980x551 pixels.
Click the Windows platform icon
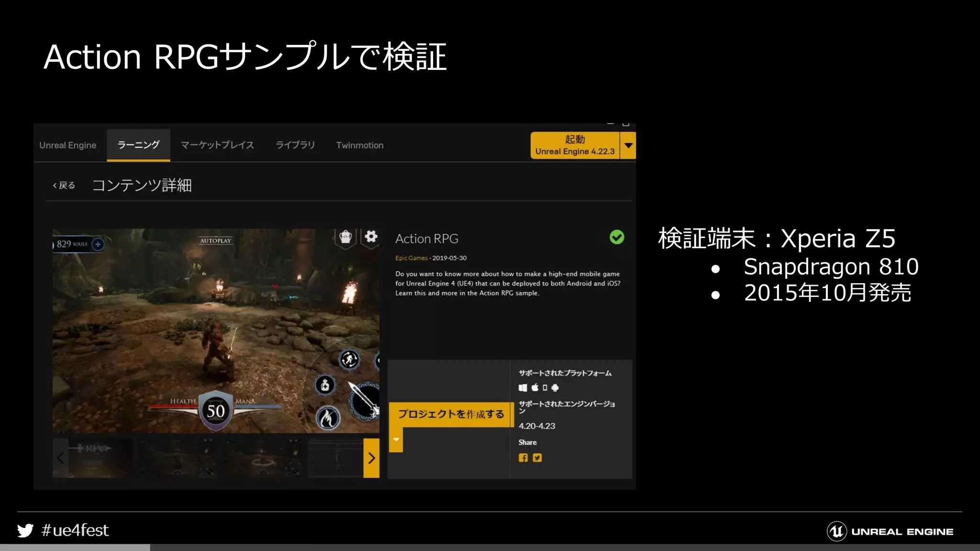(x=523, y=388)
